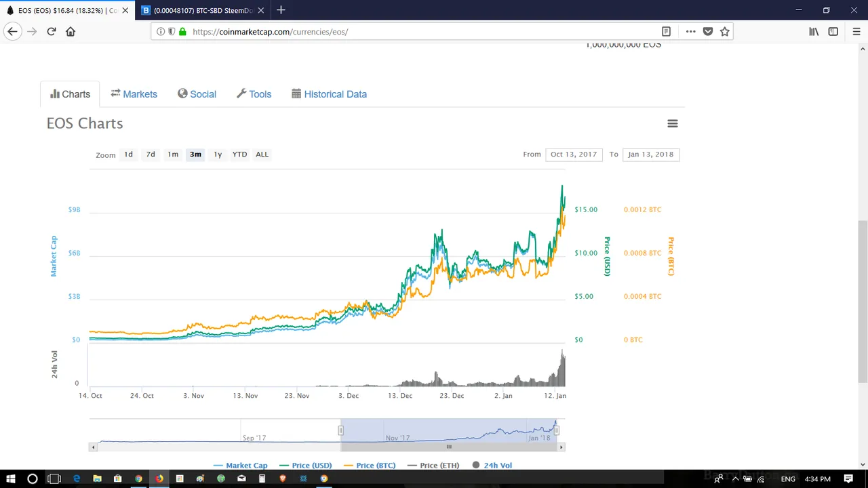This screenshot has height=488, width=868.
Task: Open network Wi-Fi status icon
Action: click(760, 479)
